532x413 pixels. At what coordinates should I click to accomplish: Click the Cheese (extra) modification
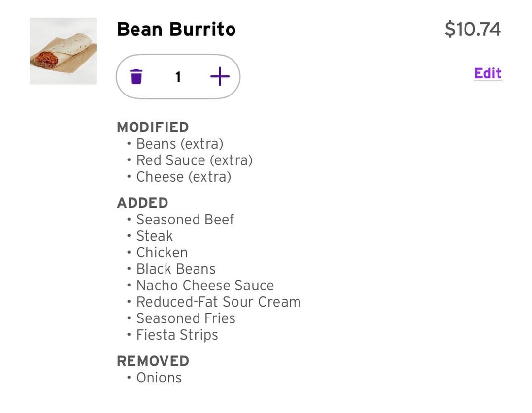click(x=183, y=177)
